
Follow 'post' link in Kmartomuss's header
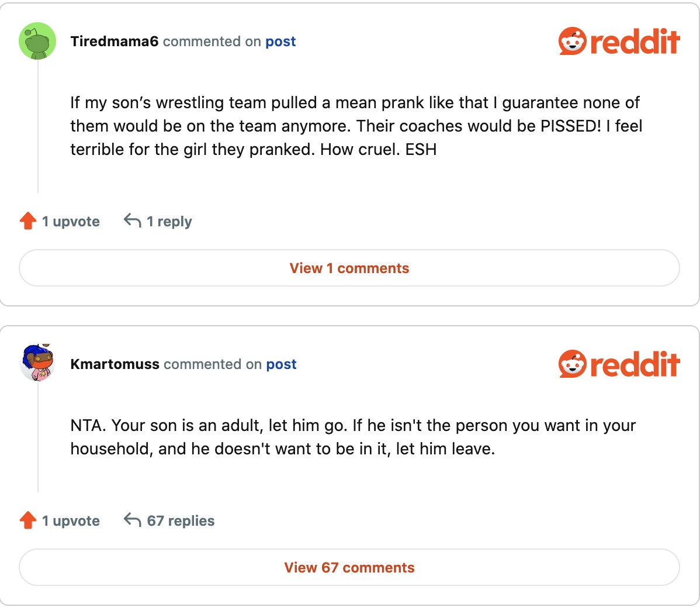tap(281, 364)
